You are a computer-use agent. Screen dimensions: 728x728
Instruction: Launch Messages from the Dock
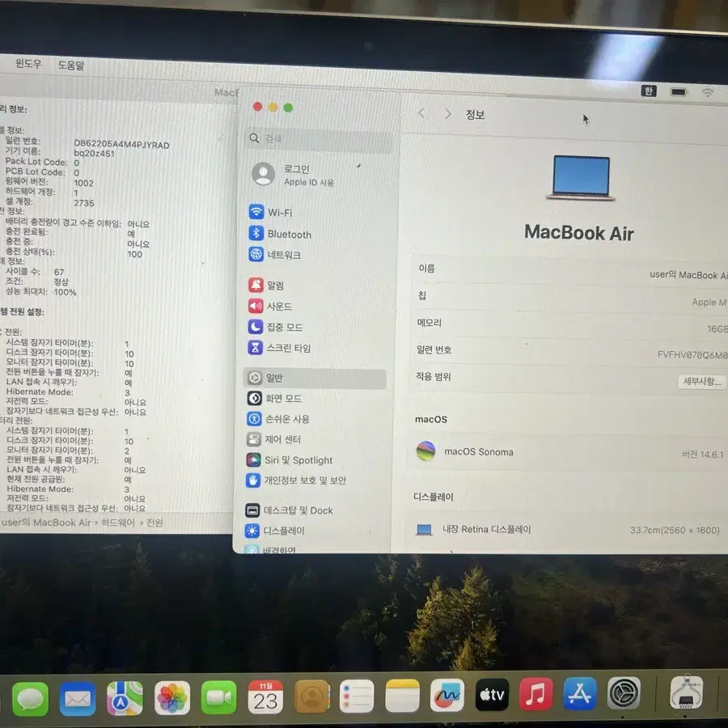30,699
